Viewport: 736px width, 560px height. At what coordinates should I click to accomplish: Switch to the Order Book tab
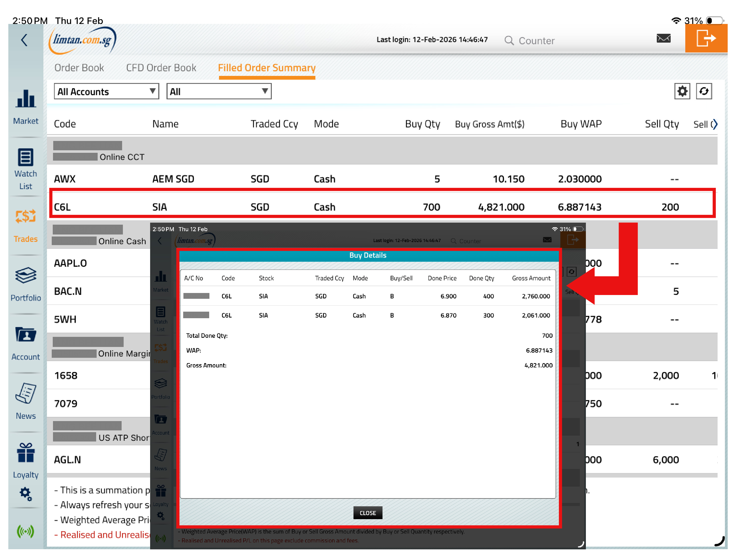click(79, 68)
